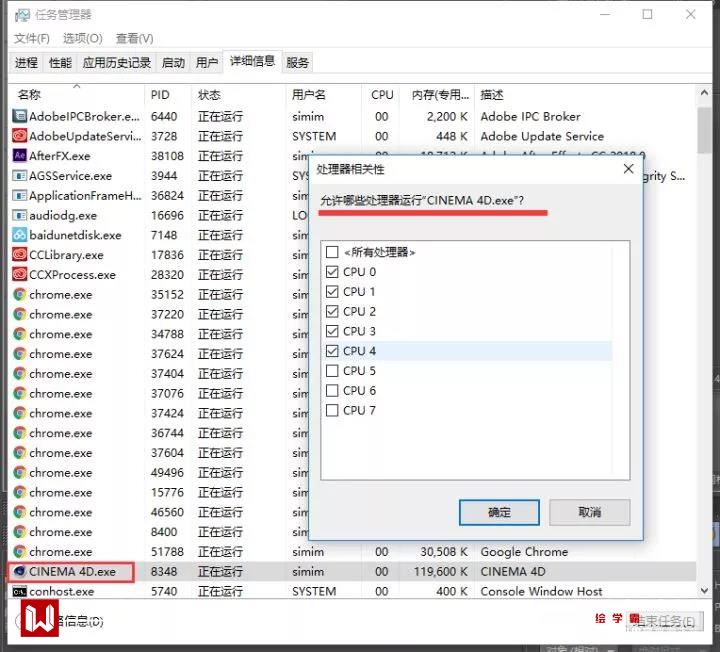Switch to the 进程 tab
720x652 pixels.
coord(26,62)
